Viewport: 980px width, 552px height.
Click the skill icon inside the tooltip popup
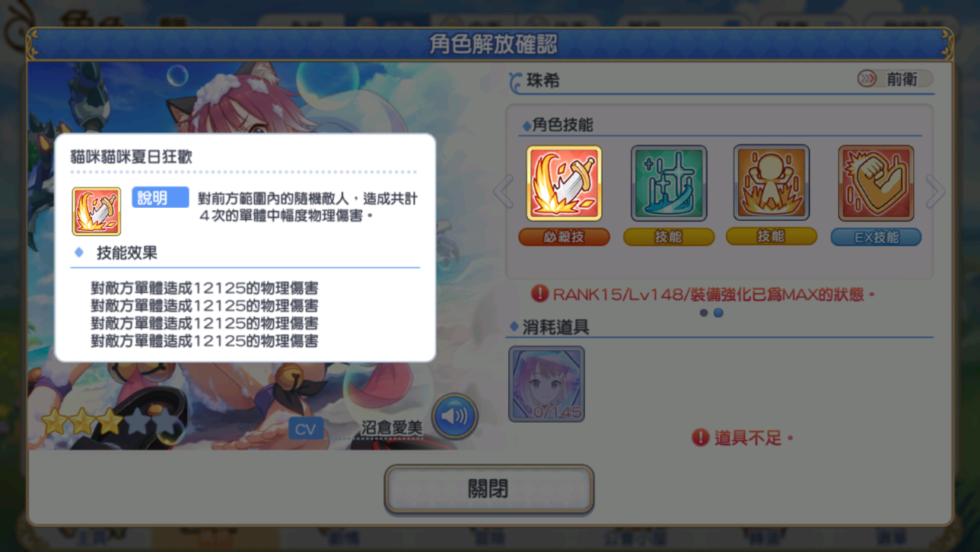click(x=97, y=211)
